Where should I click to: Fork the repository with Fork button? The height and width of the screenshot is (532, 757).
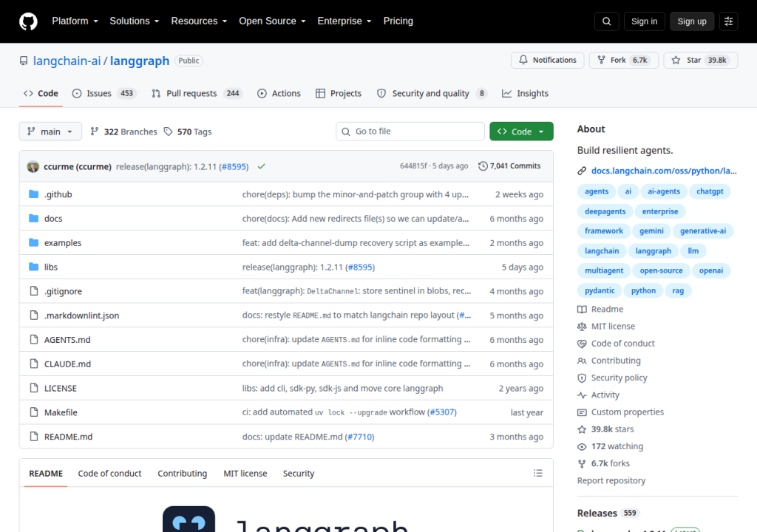[624, 60]
